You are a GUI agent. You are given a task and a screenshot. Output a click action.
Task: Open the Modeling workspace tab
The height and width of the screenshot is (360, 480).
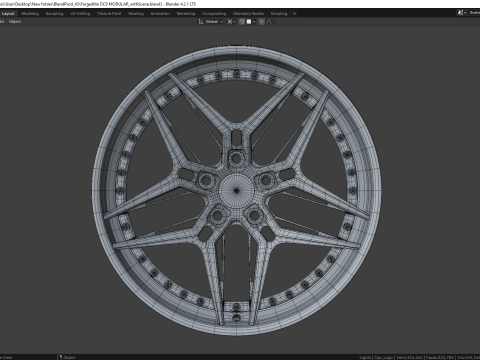point(30,14)
